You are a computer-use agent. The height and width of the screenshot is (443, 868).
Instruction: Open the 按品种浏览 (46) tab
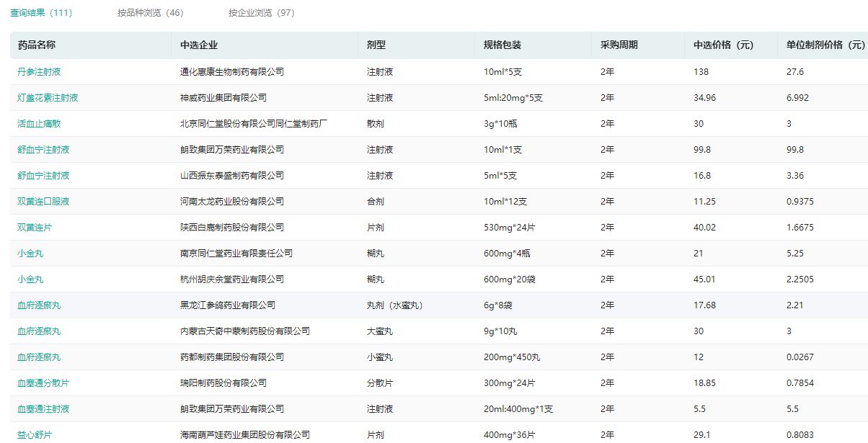tap(150, 13)
